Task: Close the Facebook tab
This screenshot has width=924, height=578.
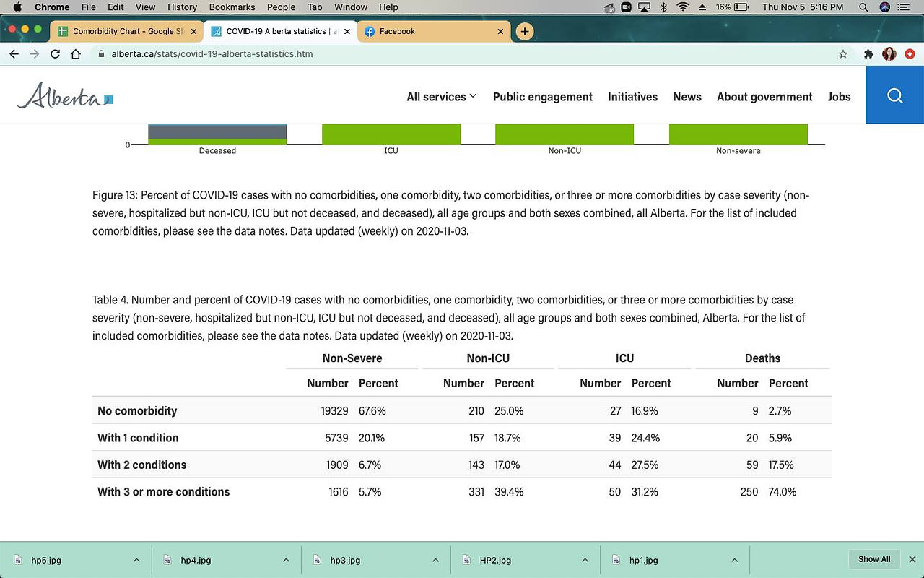Action: tap(501, 32)
